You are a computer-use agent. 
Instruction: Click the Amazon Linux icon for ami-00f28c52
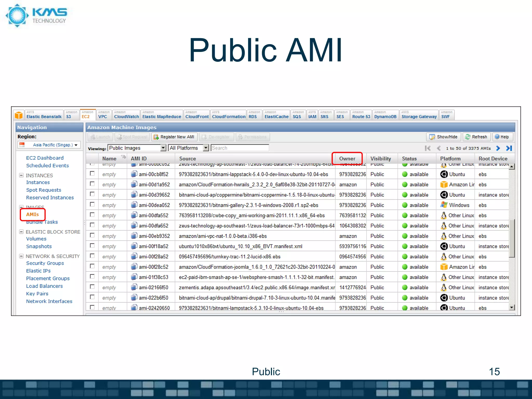444,267
